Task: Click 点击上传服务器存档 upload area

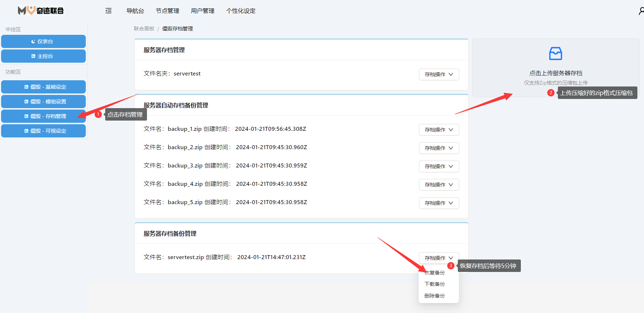Action: pyautogui.click(x=556, y=68)
